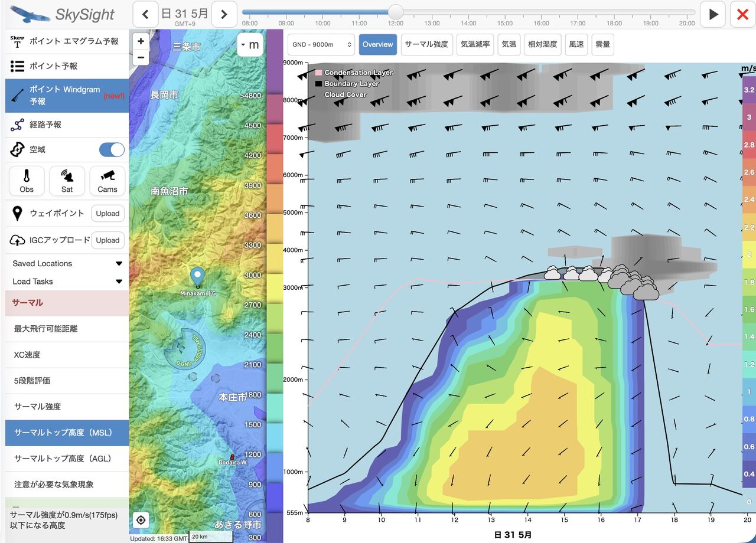The image size is (756, 543).
Task: Open Cams webcam layer
Action: click(x=107, y=181)
